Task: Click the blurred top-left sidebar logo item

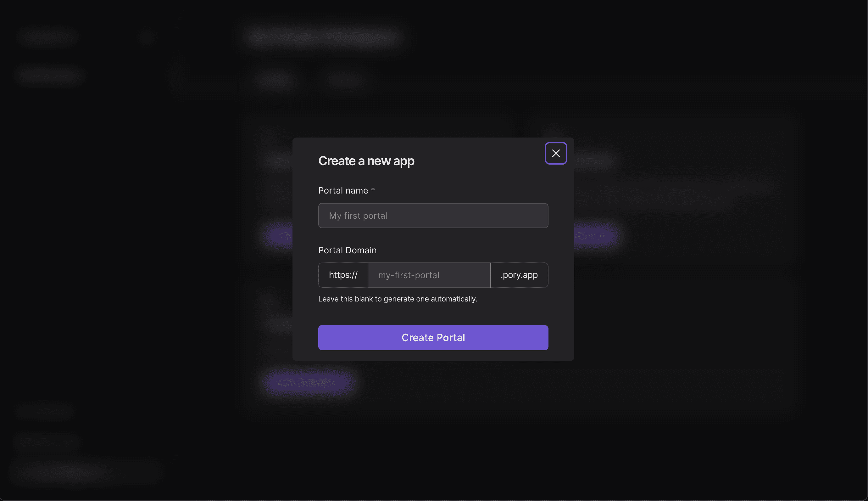Action: pos(47,36)
